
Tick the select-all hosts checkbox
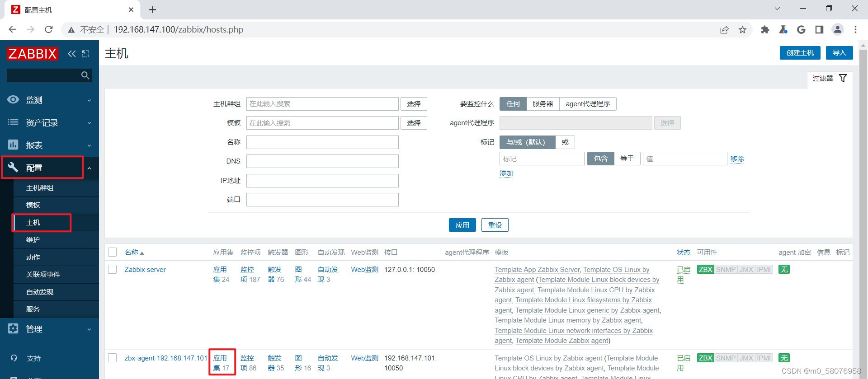[x=113, y=252]
